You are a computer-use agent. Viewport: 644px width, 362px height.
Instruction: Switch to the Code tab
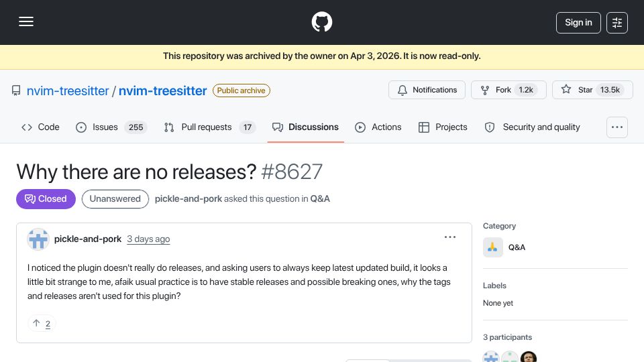point(40,127)
